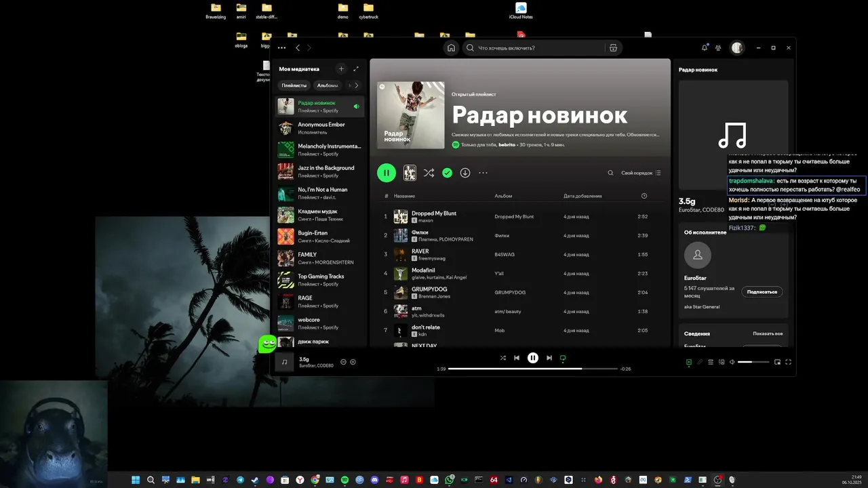The image size is (868, 488).
Task: Open the connect to a device icon
Action: [722, 362]
